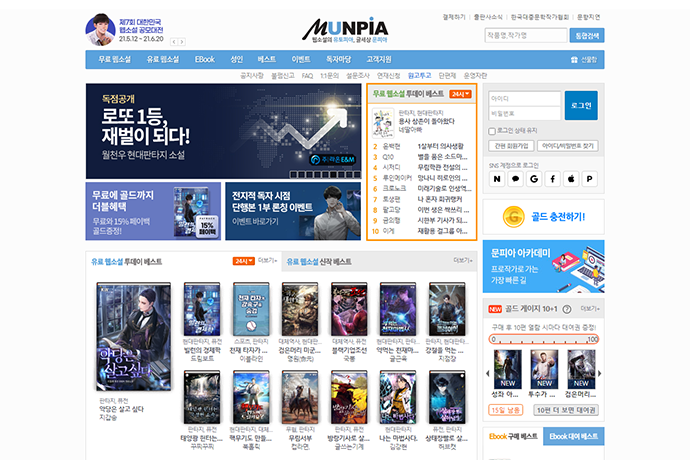This screenshot has width=690, height=460.
Task: Log in with Apple icon
Action: pos(571,179)
